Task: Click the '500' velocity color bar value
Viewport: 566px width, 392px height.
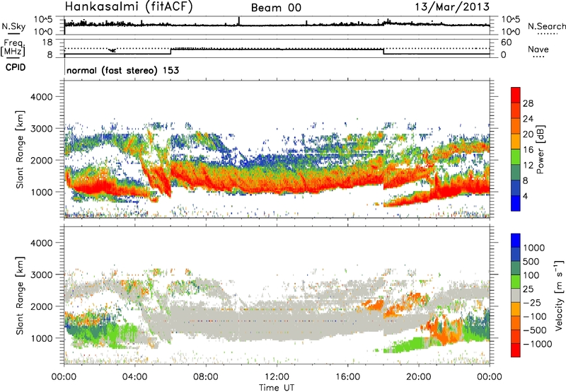Action: pyautogui.click(x=531, y=261)
